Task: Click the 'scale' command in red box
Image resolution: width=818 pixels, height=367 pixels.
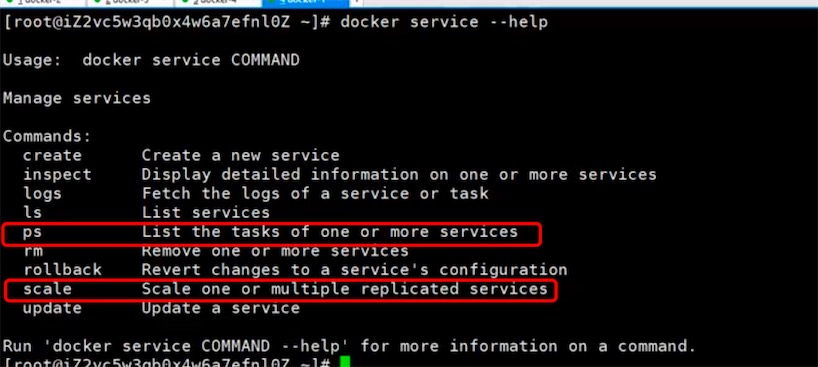Action: coord(47,289)
